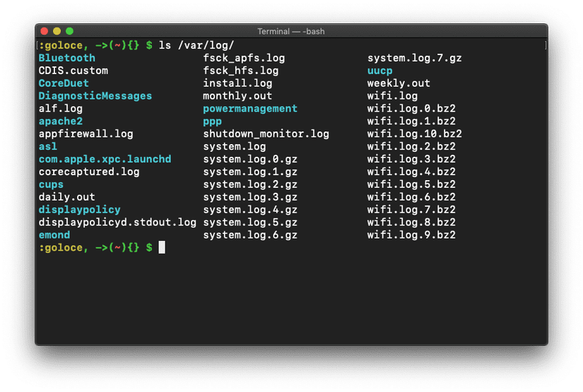Click the displaypolicyd.stdout.log file name
The width and height of the screenshot is (583, 392).
pos(117,222)
